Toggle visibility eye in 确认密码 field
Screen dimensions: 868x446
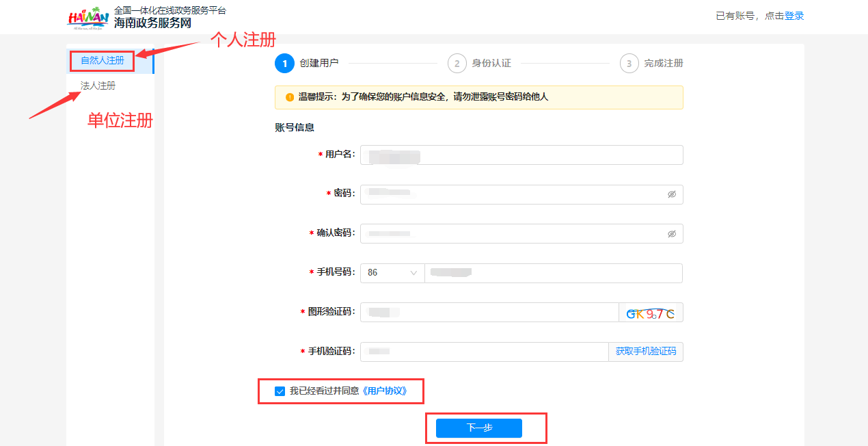tap(672, 234)
